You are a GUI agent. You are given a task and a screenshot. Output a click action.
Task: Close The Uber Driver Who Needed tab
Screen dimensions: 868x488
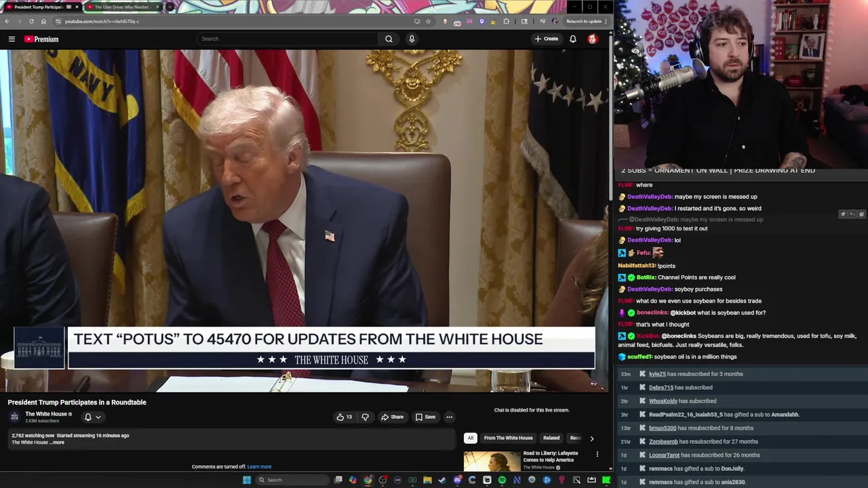(x=157, y=7)
